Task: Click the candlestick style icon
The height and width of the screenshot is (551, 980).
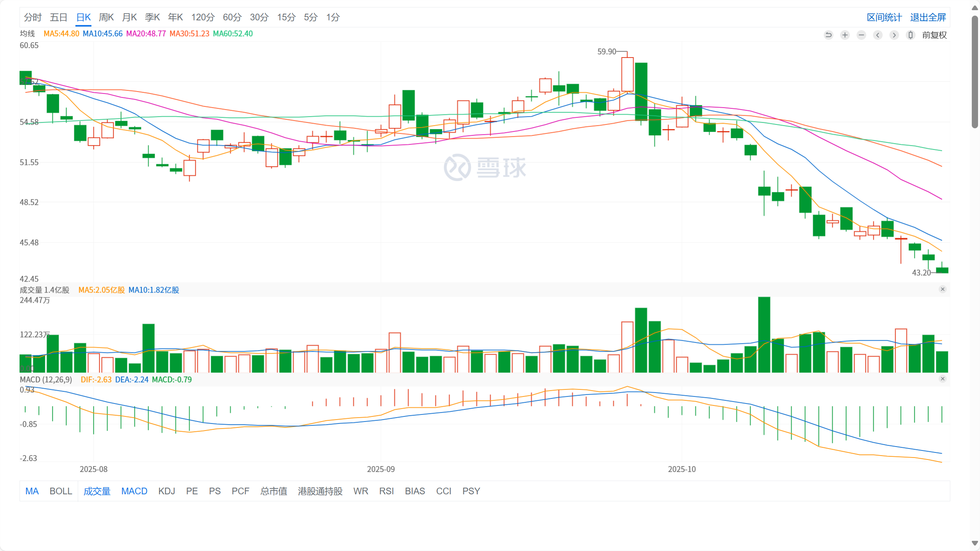Action: click(910, 35)
